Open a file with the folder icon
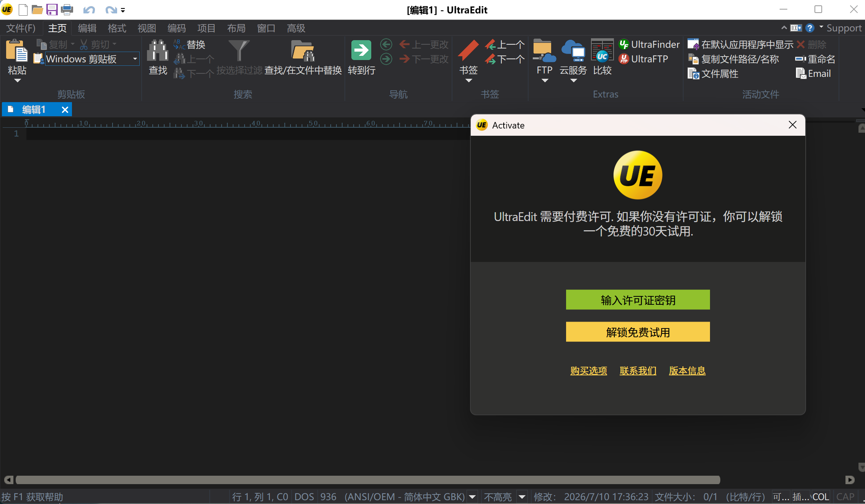Image resolution: width=865 pixels, height=504 pixels. coord(37,10)
